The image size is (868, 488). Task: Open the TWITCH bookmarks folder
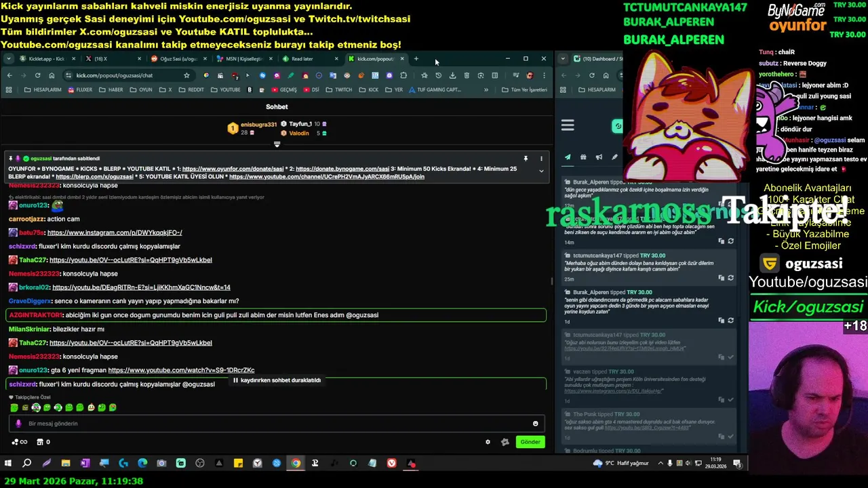coord(339,89)
